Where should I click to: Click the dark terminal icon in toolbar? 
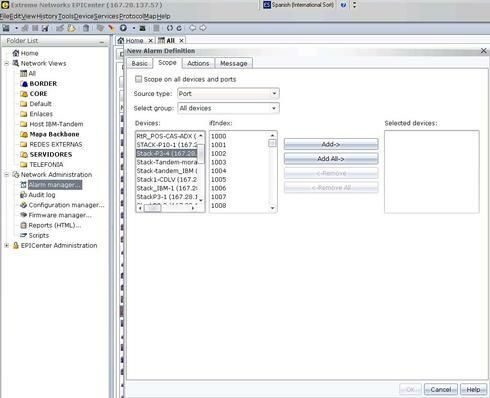[x=143, y=28]
